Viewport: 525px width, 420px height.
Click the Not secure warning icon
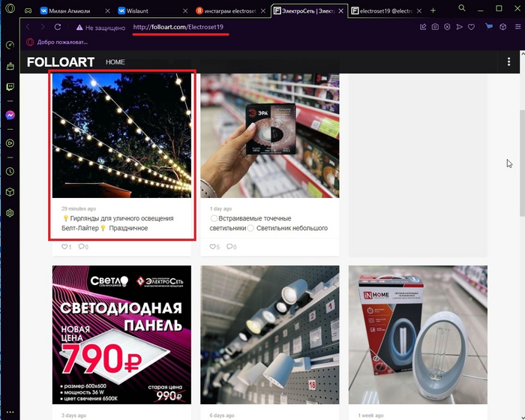click(79, 28)
